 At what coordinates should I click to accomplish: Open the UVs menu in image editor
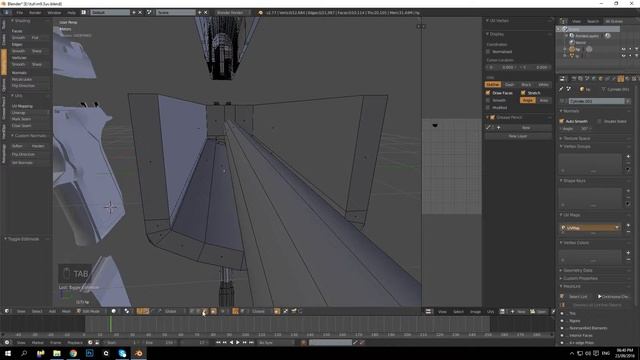[490, 311]
